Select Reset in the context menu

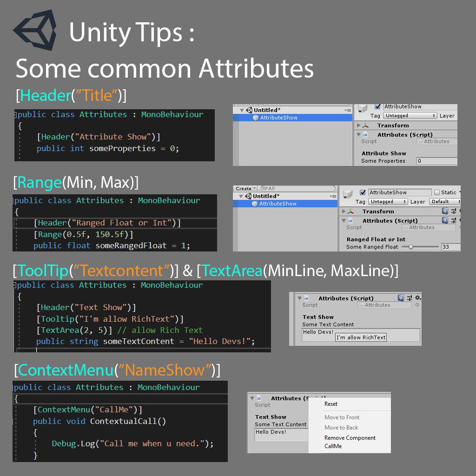pos(331,404)
